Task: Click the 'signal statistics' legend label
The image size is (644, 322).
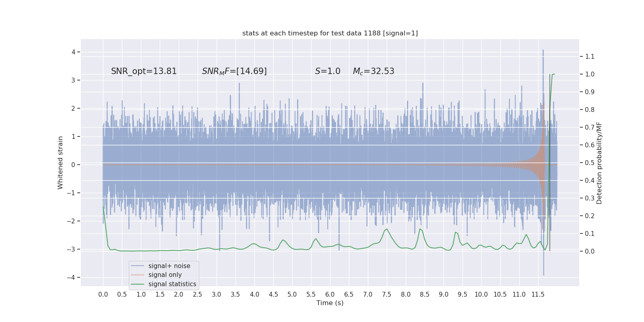Action: pyautogui.click(x=172, y=284)
